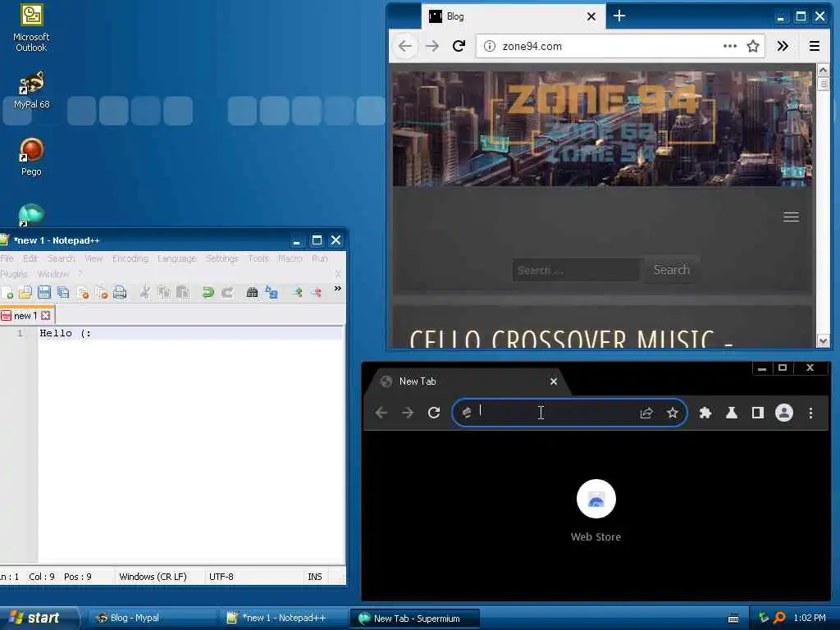Click the Zone 94 banner image
840x630 pixels.
point(602,129)
